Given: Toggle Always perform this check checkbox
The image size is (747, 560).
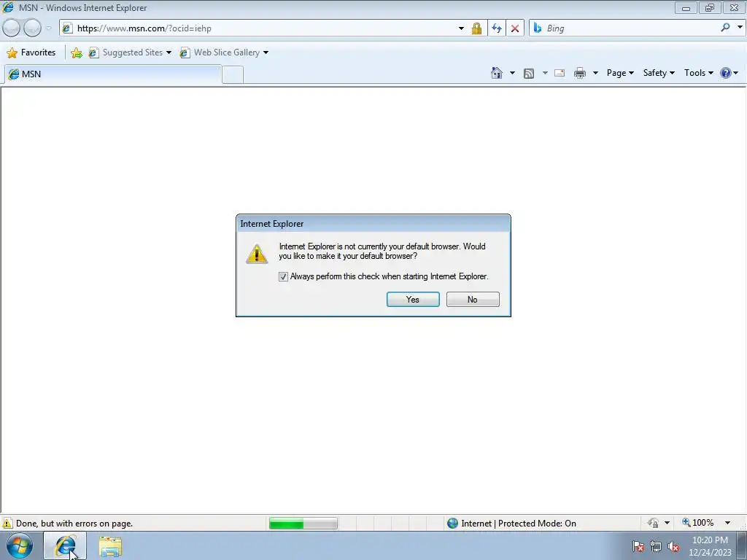Looking at the screenshot, I should coord(284,276).
